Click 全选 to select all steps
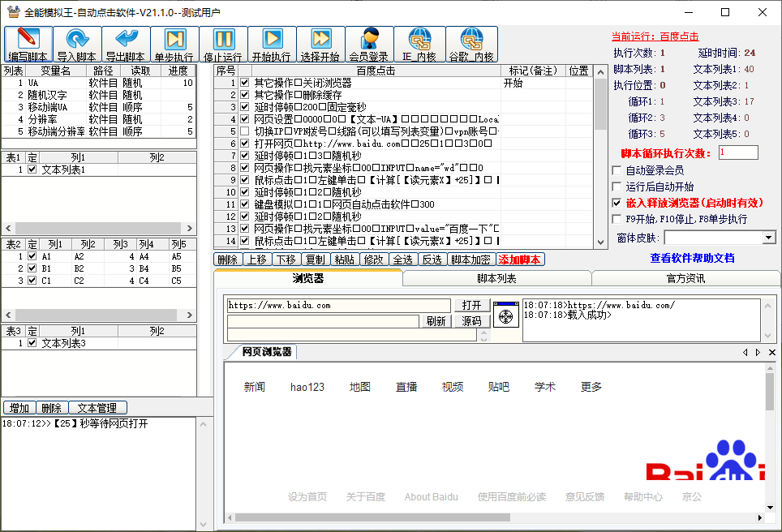The width and height of the screenshot is (782, 532). 403,260
